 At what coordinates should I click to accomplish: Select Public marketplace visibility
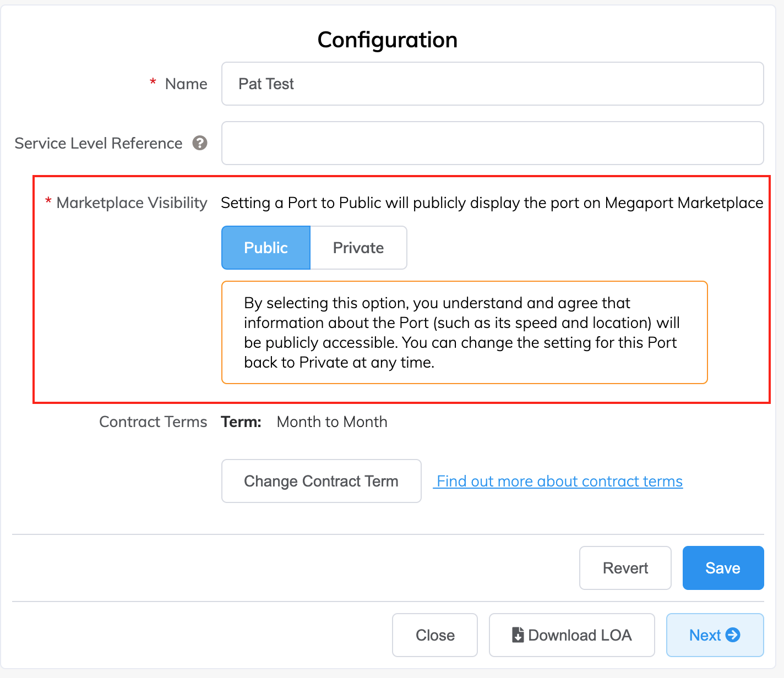(x=266, y=248)
